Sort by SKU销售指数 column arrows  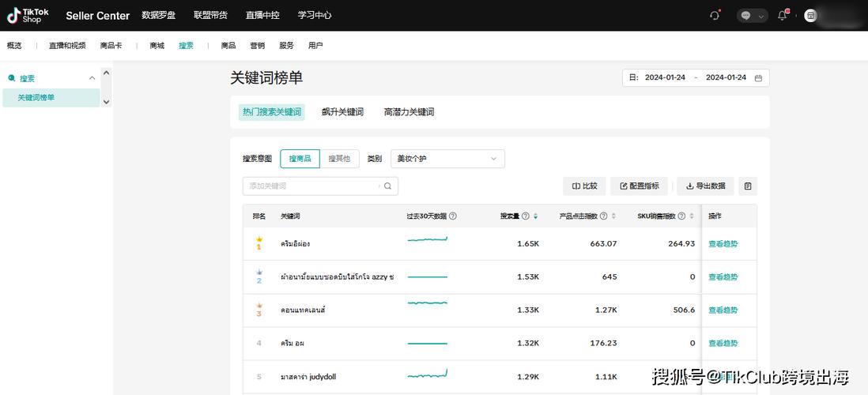point(692,216)
